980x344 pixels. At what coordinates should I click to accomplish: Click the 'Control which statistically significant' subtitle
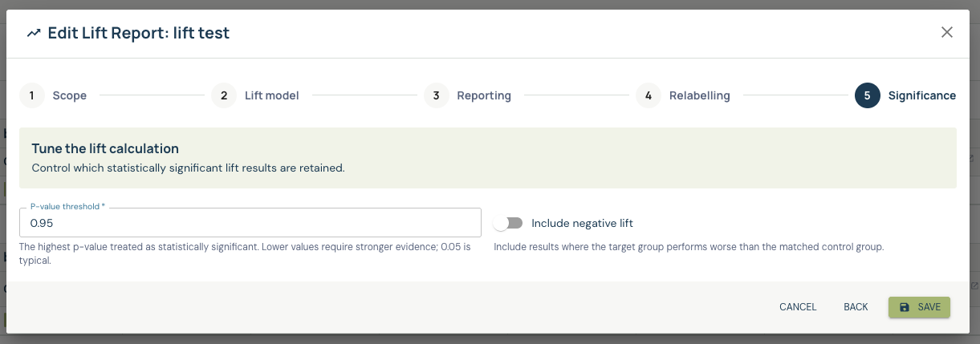point(188,168)
